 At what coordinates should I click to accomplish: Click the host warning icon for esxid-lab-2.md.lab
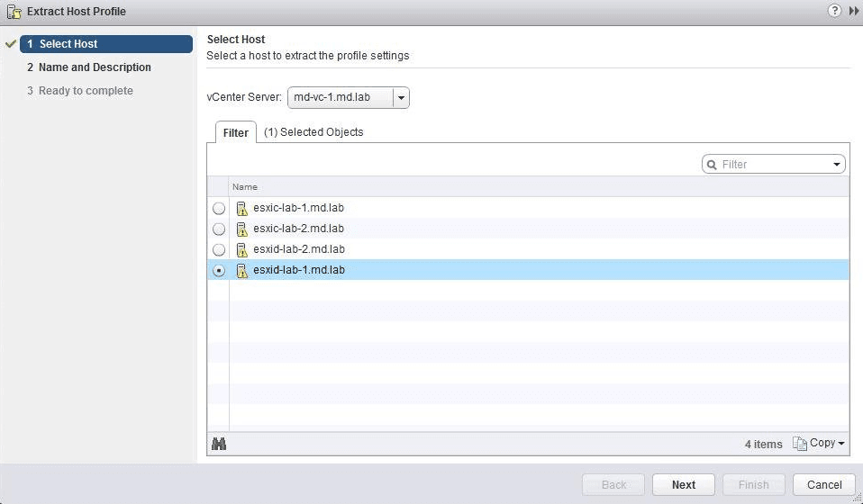(x=241, y=250)
